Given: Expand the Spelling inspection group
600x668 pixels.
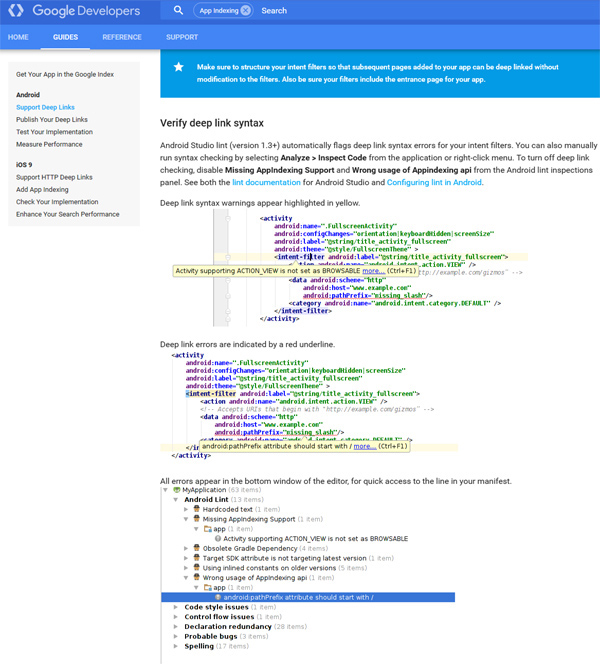Looking at the screenshot, I should pyautogui.click(x=177, y=645).
